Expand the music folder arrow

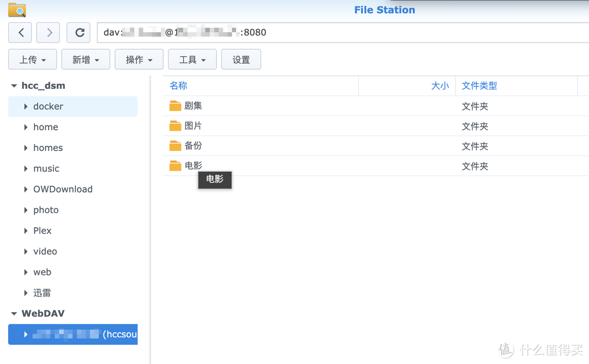[26, 168]
